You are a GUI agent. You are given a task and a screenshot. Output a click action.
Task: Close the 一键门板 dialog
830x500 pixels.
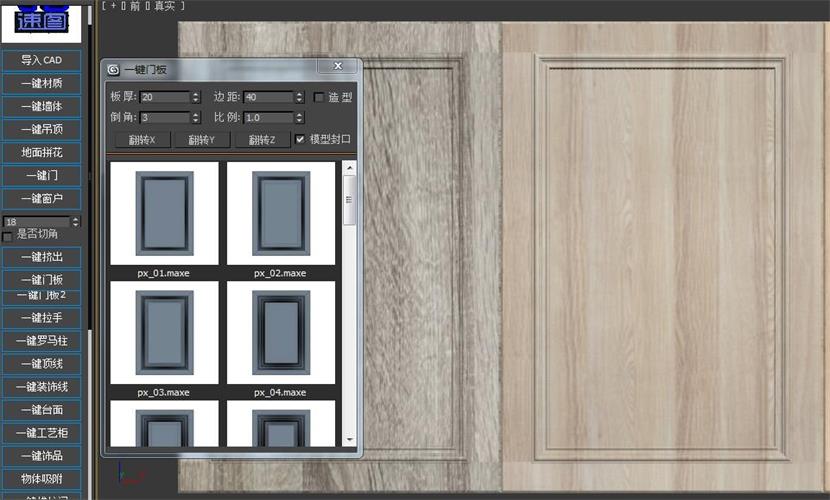338,66
